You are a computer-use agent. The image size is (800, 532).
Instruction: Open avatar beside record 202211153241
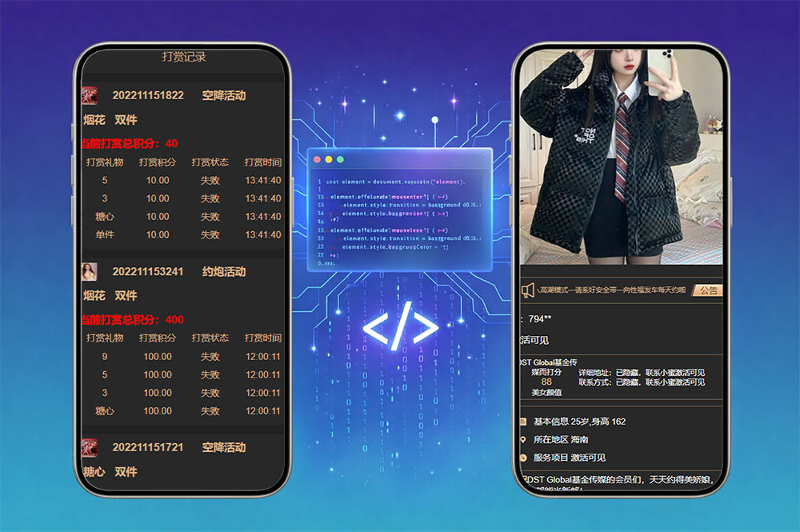[90, 272]
